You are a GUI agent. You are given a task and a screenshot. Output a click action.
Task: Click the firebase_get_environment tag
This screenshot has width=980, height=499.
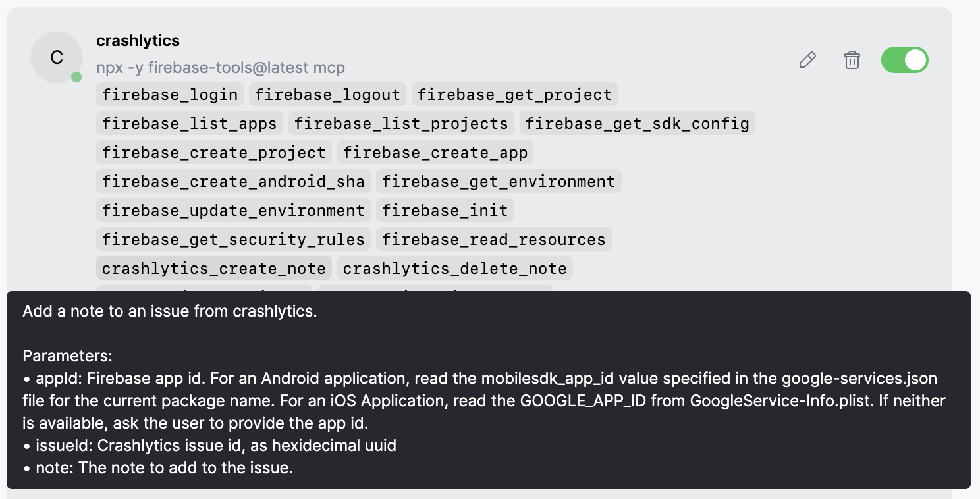click(x=498, y=181)
